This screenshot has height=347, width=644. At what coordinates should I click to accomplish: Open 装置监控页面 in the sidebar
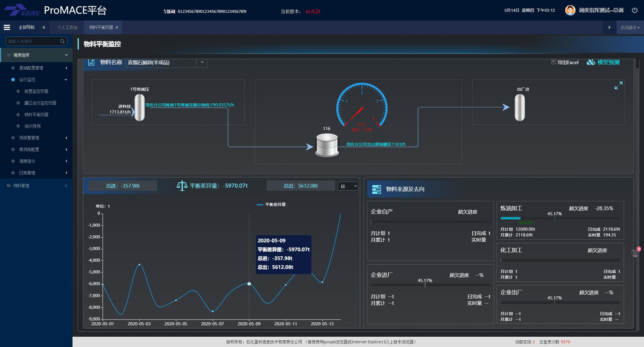coord(36,91)
